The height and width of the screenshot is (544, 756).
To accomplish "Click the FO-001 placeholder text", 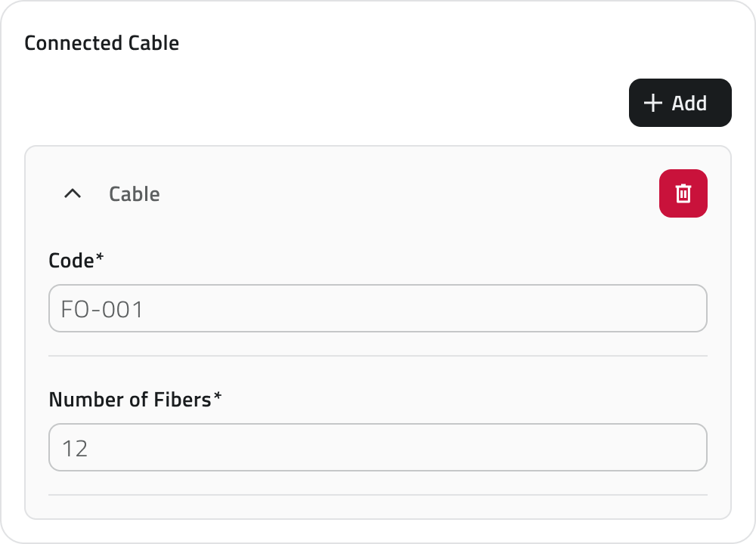I will click(x=102, y=309).
